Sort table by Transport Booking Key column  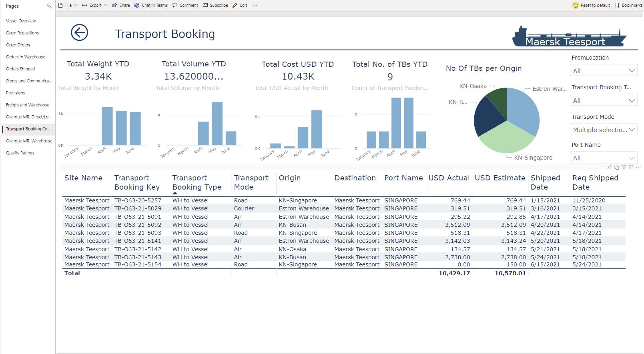click(137, 182)
